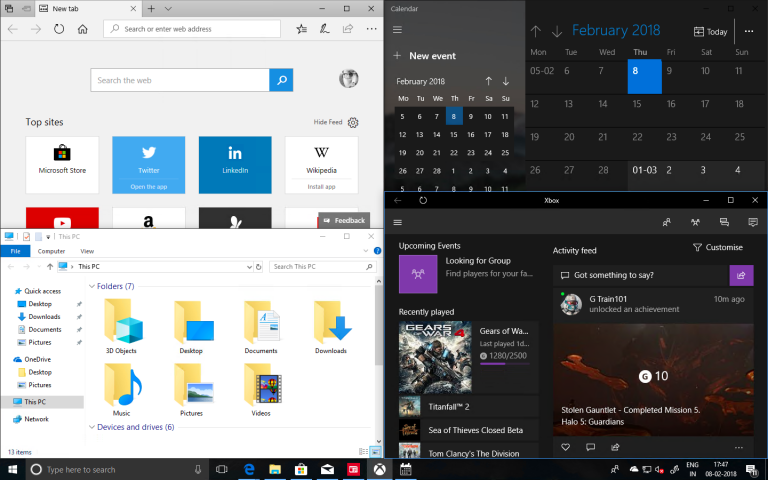Click Got something to say? field
This screenshot has height=480, width=768.
[x=641, y=275]
